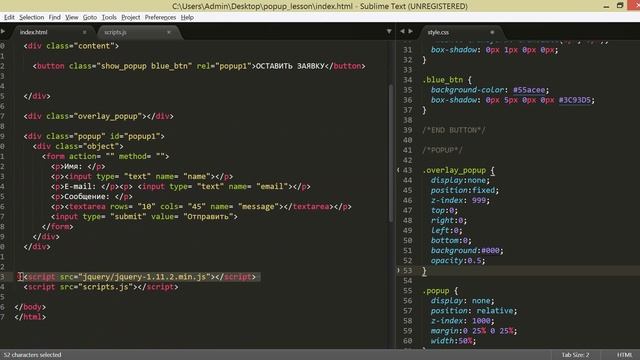This screenshot has height=360, width=640.
Task: Close the style.css tab
Action: [492, 32]
